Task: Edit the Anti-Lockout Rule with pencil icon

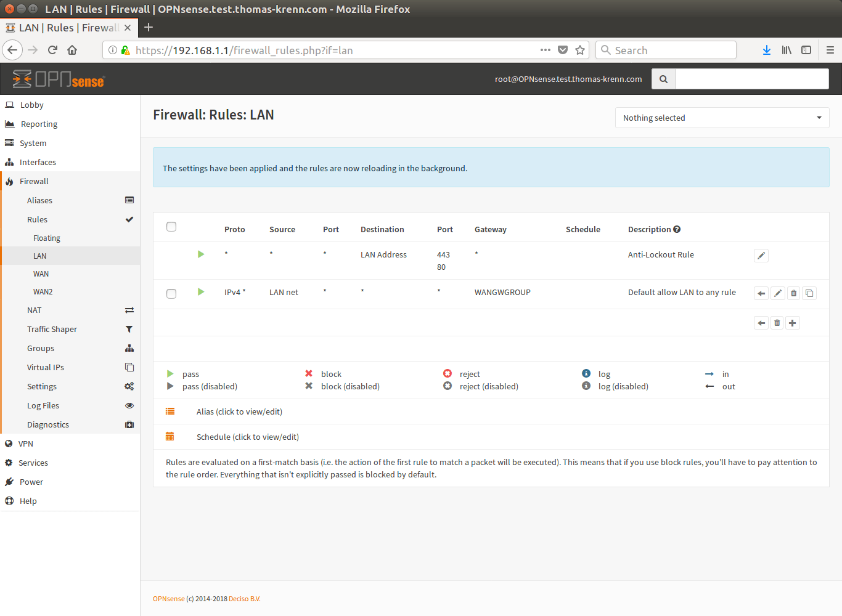Action: coord(761,256)
